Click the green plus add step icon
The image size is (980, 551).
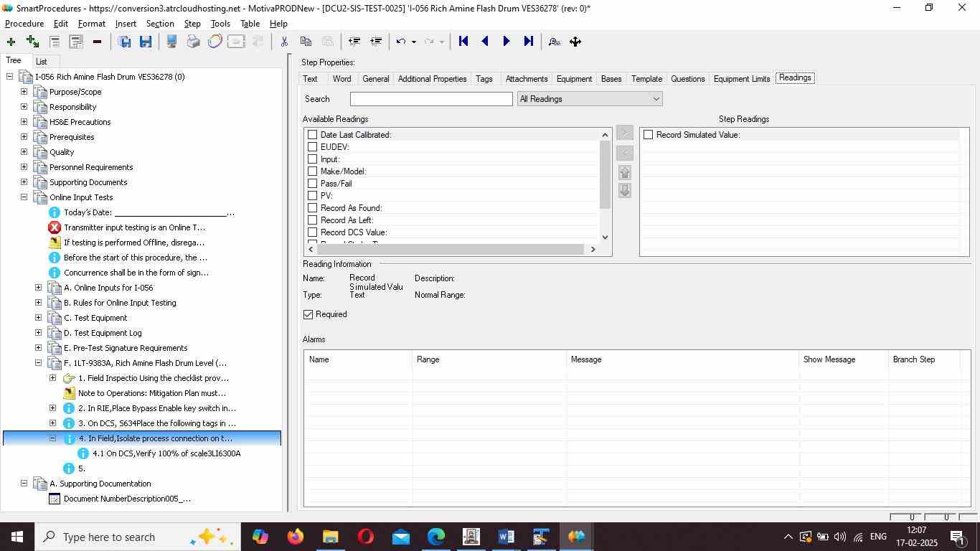pyautogui.click(x=11, y=42)
